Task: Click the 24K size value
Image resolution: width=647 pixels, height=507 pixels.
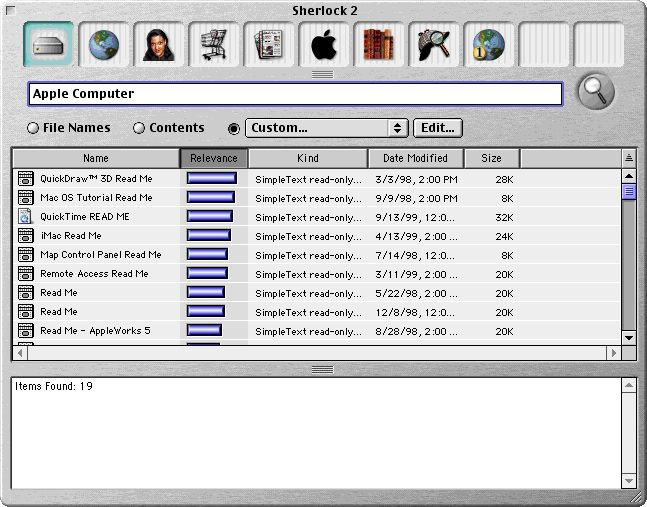Action: click(504, 236)
